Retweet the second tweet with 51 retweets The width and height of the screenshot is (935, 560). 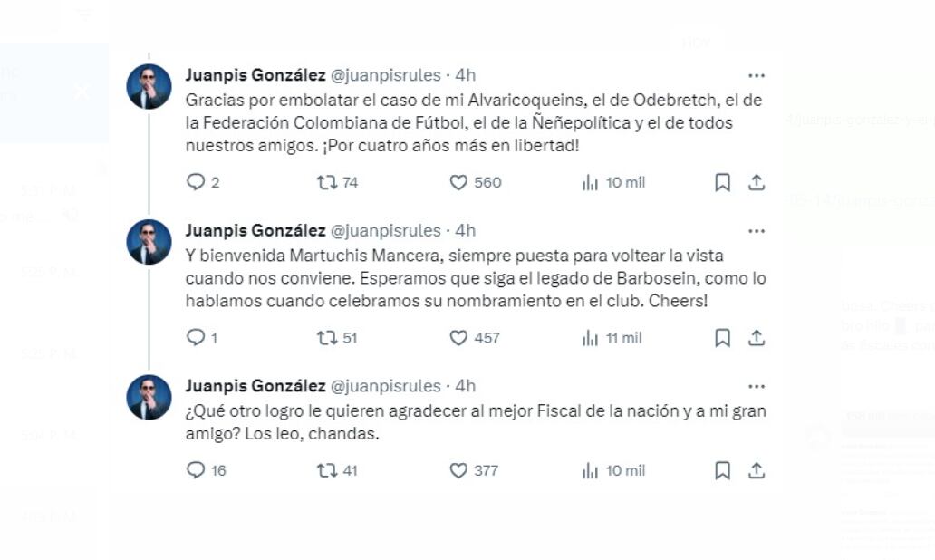326,338
